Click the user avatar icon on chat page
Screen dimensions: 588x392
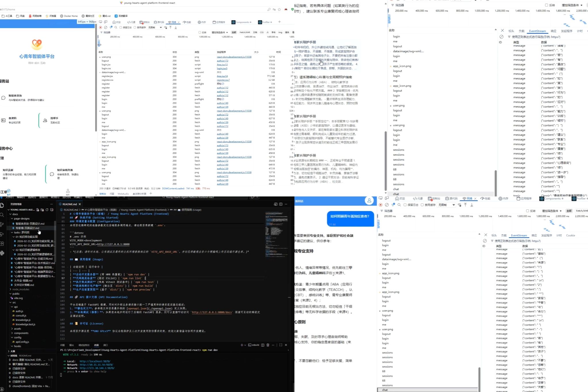tap(369, 201)
